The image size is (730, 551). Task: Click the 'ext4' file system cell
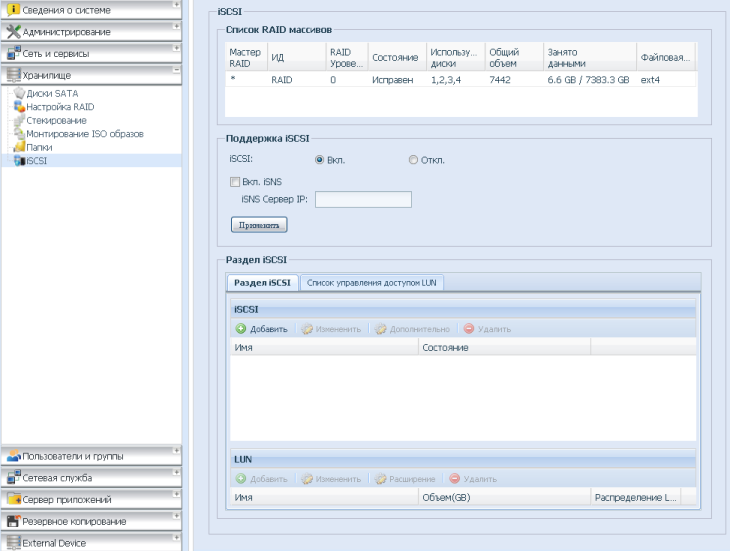tap(650, 80)
